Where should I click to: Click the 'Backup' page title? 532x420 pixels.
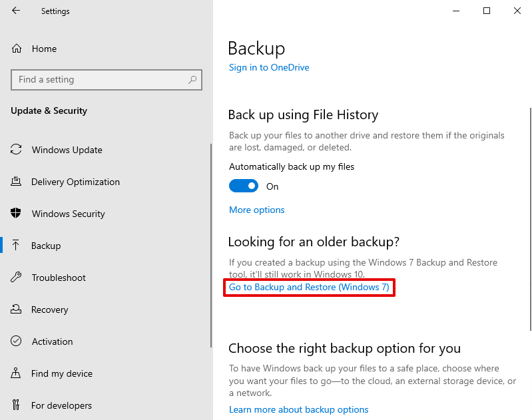pyautogui.click(x=256, y=49)
